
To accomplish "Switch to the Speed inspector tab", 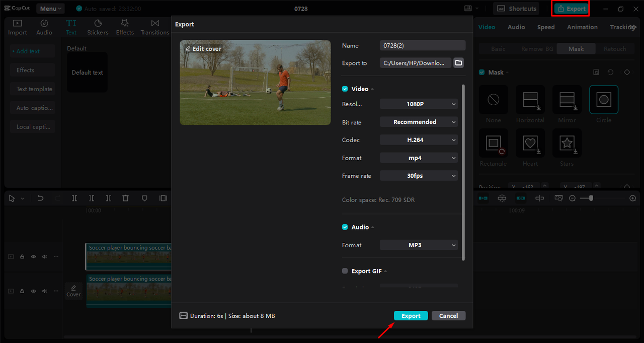I will click(x=546, y=27).
